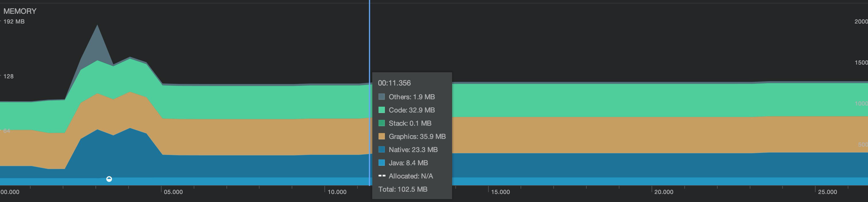Viewport: 868px width, 202px height.
Task: Click the peak of the memory spike
Action: (x=97, y=26)
